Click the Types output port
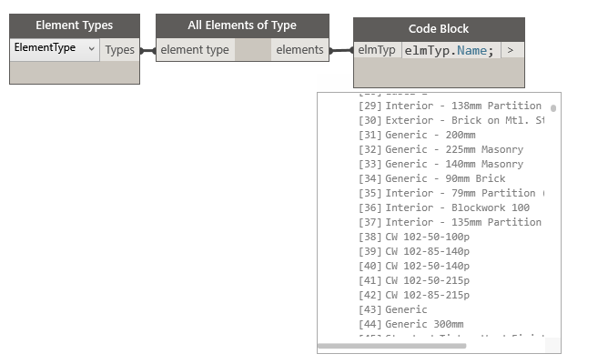The height and width of the screenshot is (364, 608). tap(119, 50)
